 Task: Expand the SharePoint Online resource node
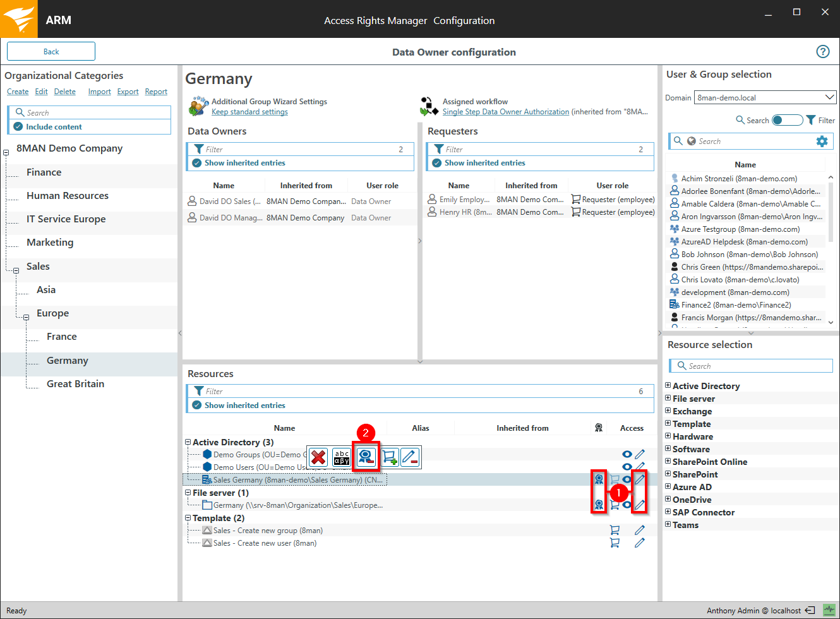(668, 462)
